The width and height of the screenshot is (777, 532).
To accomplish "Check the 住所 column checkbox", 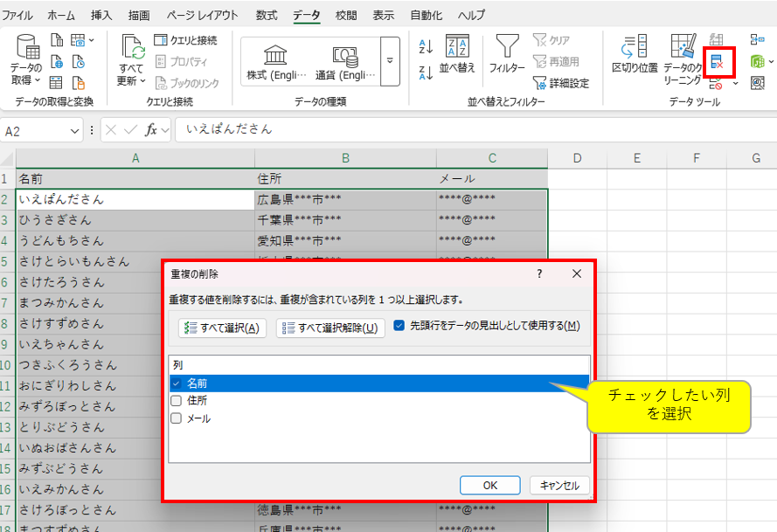I will [x=177, y=401].
